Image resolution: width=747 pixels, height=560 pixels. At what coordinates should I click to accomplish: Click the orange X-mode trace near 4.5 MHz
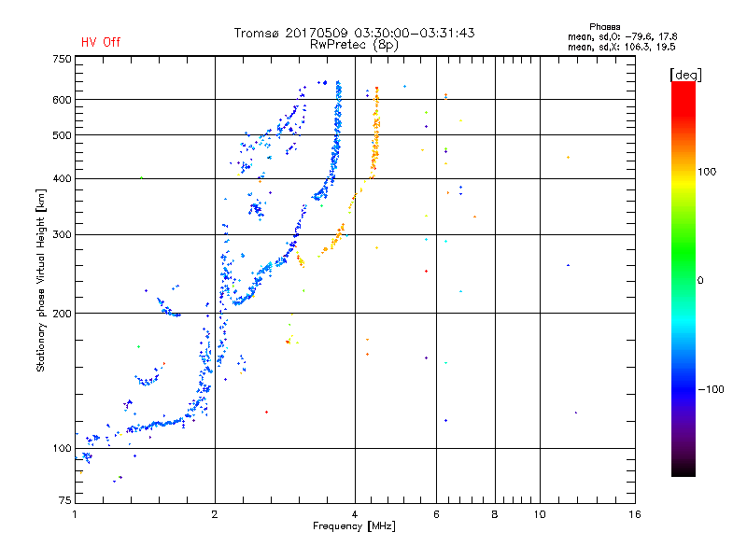click(x=376, y=133)
